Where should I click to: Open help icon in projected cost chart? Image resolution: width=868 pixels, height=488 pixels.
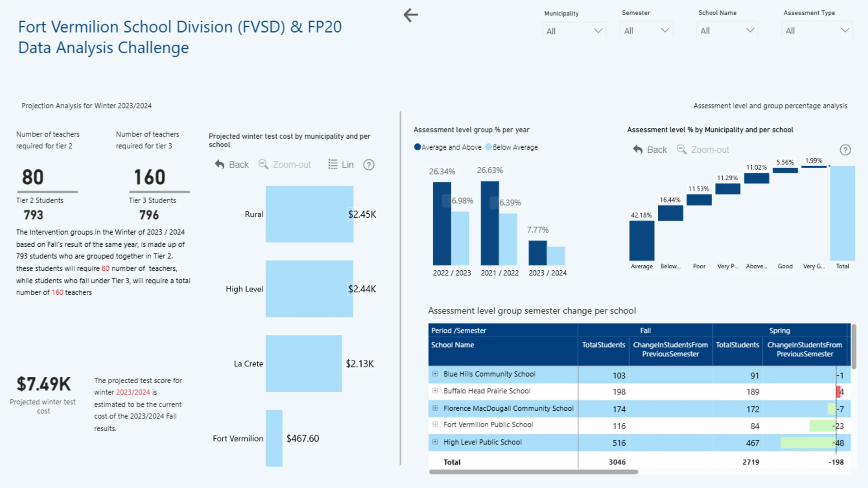point(369,165)
